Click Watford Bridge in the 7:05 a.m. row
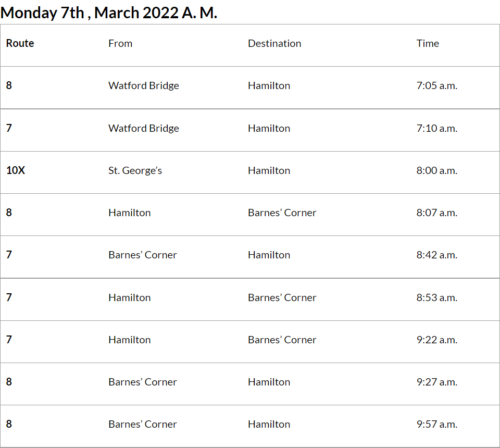Screen dimensions: 500x448 tap(143, 85)
